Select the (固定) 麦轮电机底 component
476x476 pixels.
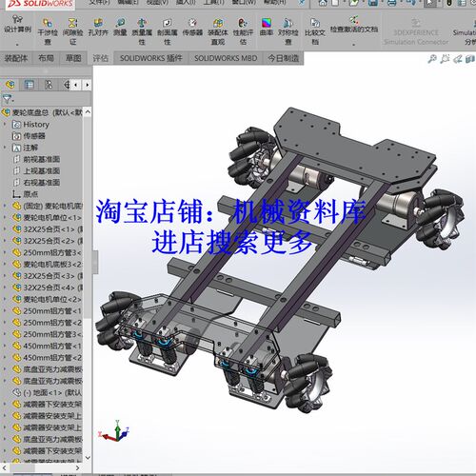tap(47, 206)
